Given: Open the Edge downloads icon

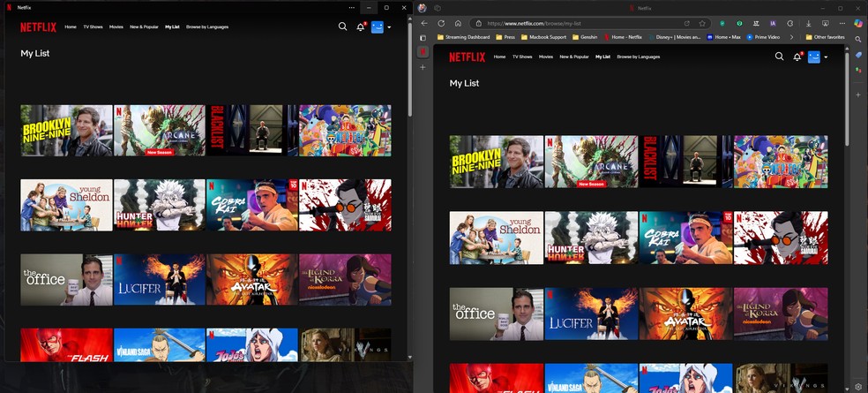Looking at the screenshot, I should coord(808,23).
